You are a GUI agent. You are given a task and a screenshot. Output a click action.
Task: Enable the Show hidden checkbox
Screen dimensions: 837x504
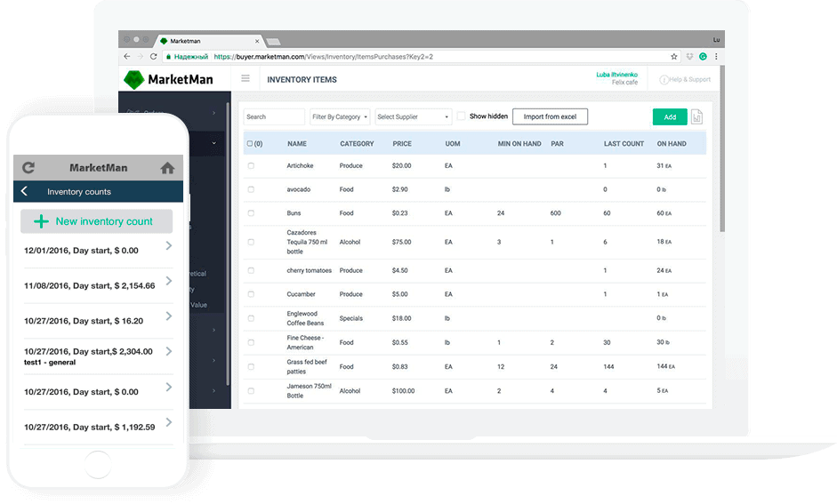462,116
